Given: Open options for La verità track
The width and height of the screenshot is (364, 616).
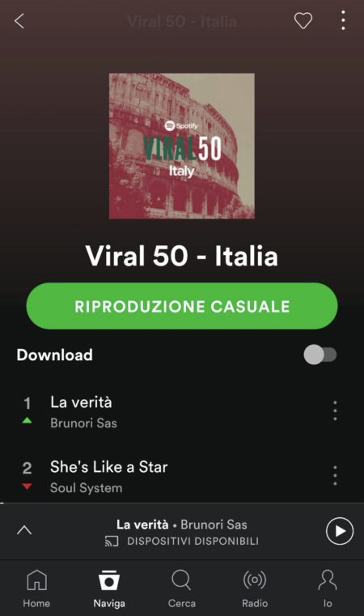Looking at the screenshot, I should [335, 411].
